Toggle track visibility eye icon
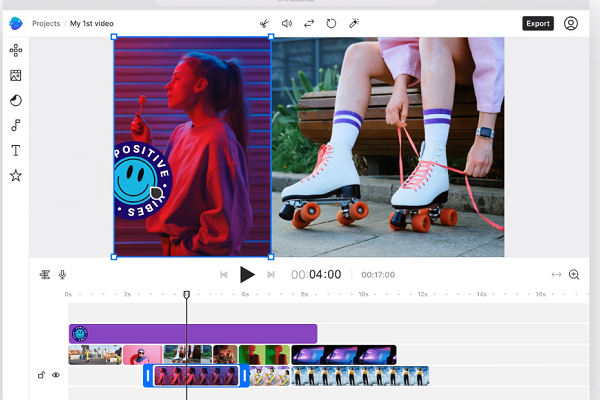This screenshot has height=400, width=600. (56, 375)
